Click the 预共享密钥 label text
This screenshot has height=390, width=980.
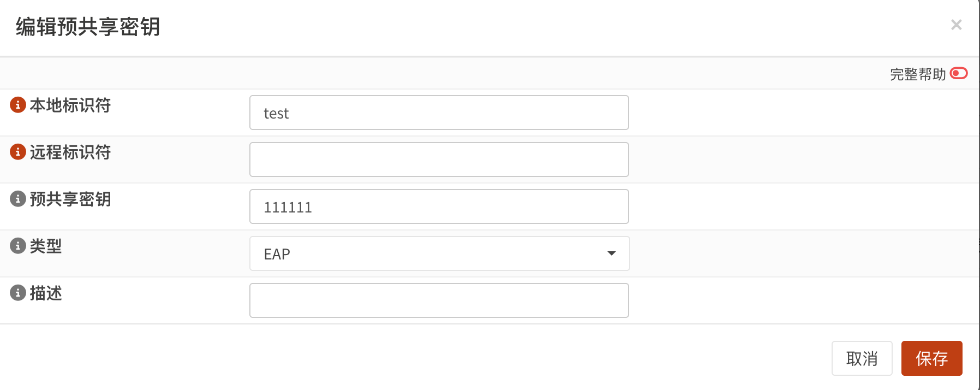70,199
